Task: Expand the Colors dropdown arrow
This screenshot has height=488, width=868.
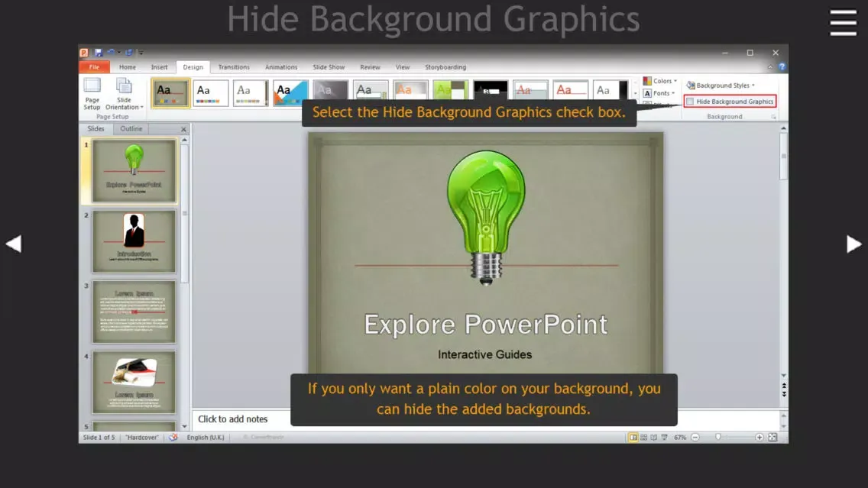Action: 675,81
